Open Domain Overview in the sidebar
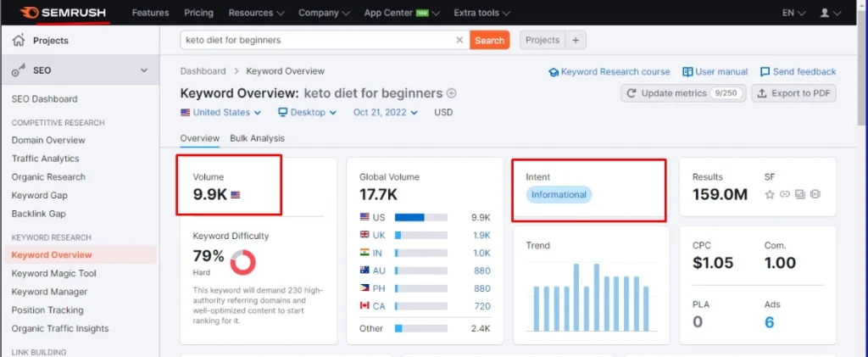Viewport: 868px width, 357px height. [48, 140]
